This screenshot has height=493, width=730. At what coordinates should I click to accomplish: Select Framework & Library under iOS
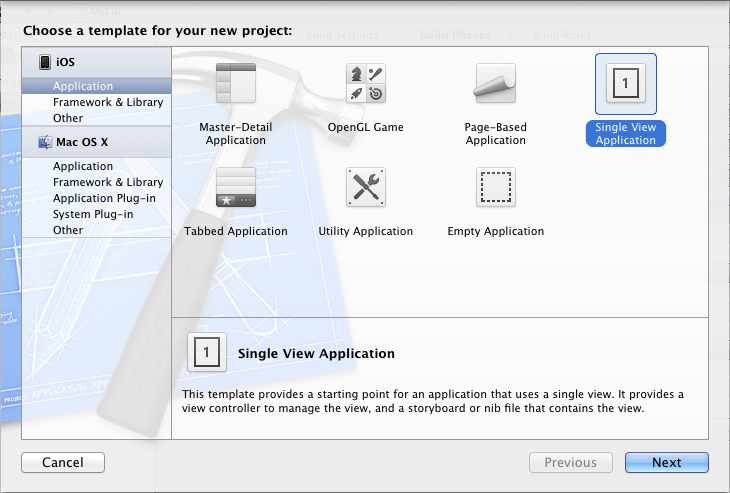tap(96, 102)
